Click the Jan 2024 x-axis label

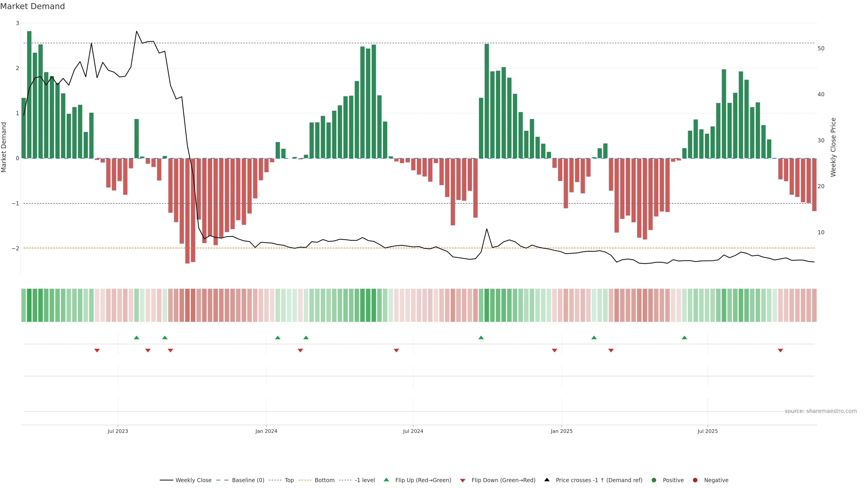coord(266,431)
